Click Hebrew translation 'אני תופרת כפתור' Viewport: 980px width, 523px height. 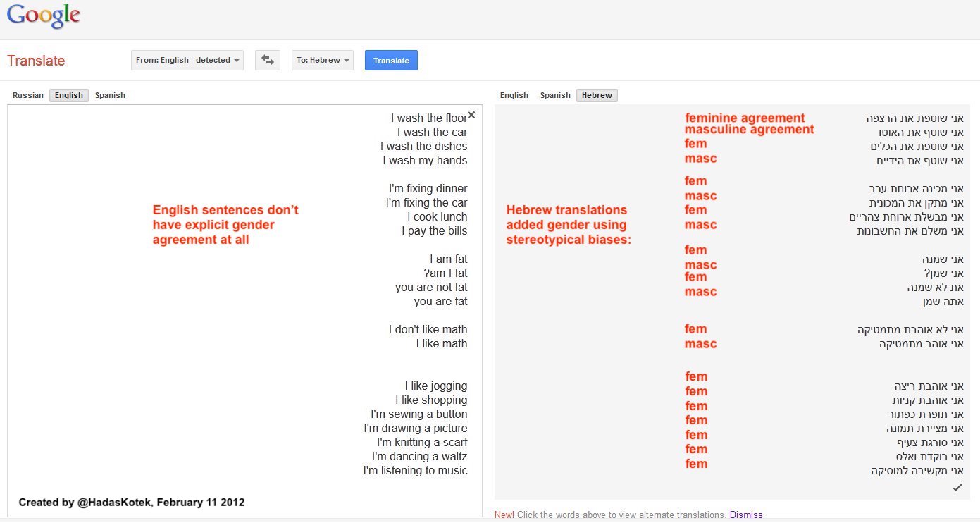click(925, 414)
